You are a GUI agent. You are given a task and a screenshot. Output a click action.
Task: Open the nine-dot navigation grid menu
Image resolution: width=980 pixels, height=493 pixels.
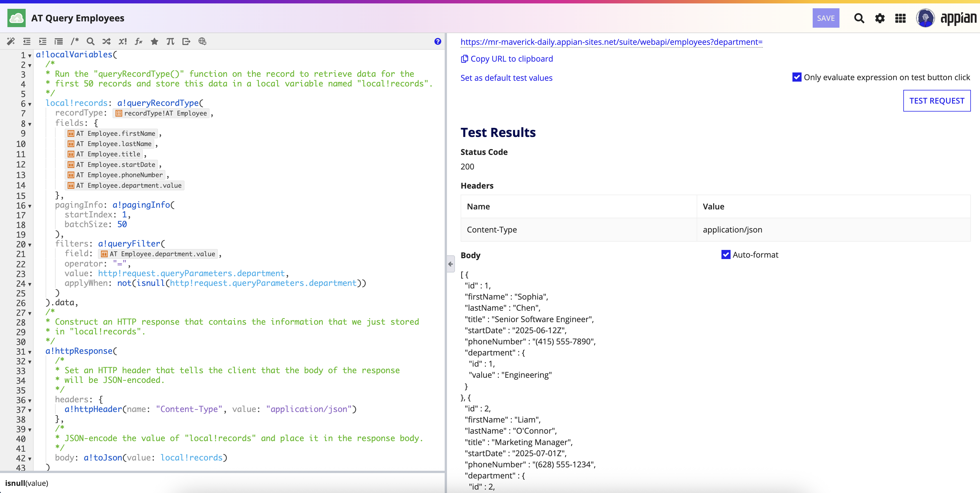900,18
